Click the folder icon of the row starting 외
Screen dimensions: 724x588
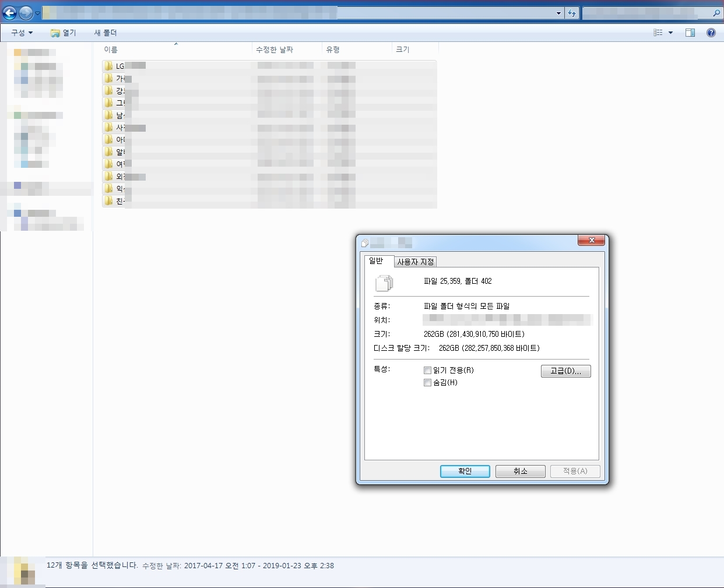[108, 176]
